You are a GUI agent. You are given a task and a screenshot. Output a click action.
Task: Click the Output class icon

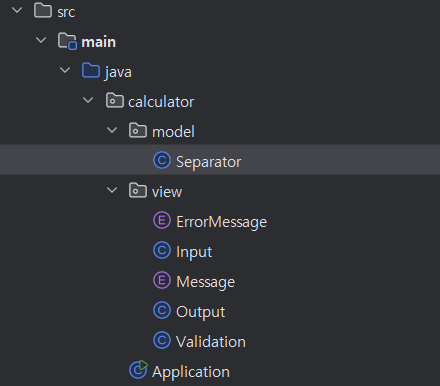(x=162, y=310)
